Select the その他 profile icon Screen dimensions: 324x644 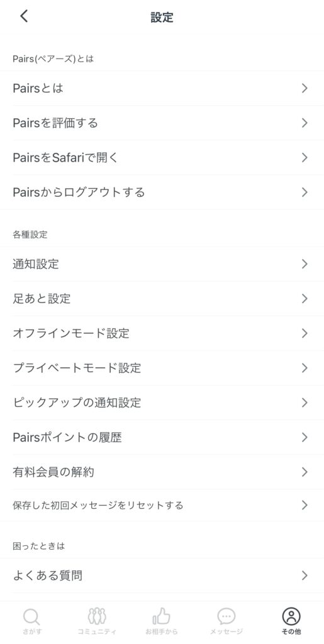click(291, 616)
